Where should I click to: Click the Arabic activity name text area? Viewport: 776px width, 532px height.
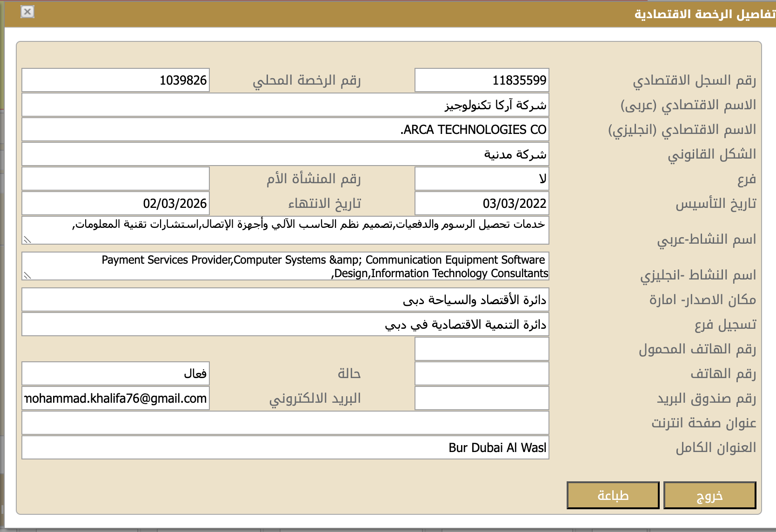click(x=285, y=230)
